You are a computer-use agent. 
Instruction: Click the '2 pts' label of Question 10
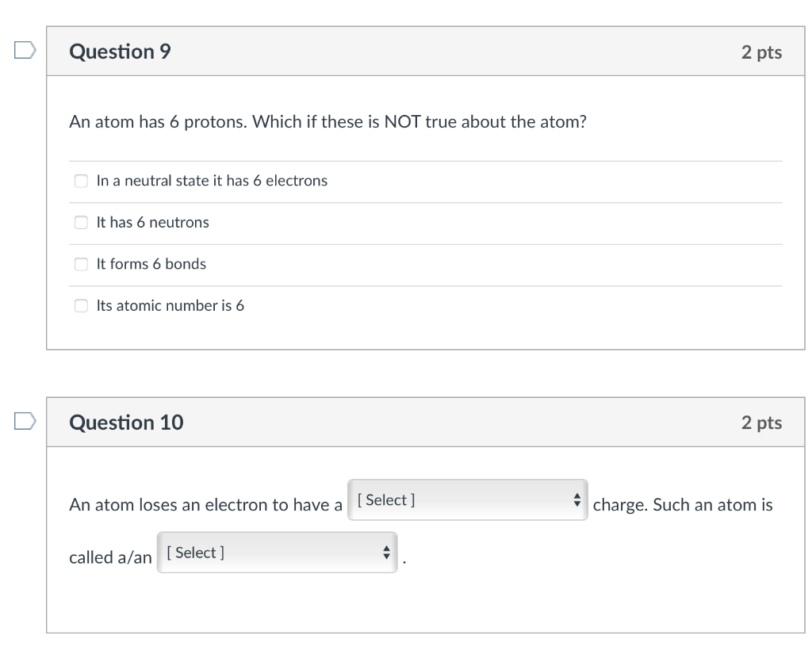(761, 423)
